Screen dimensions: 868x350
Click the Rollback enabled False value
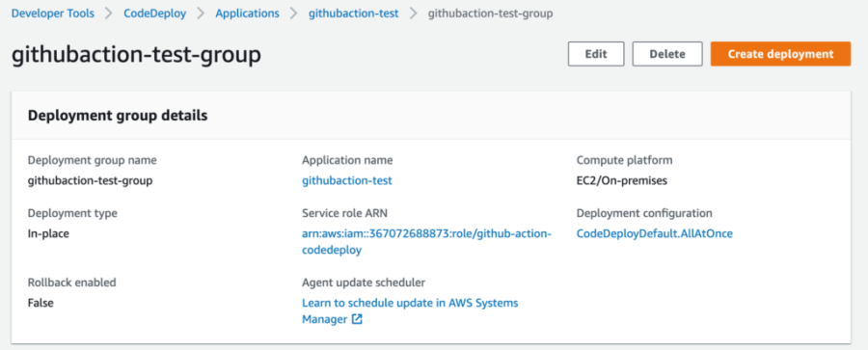(41, 303)
